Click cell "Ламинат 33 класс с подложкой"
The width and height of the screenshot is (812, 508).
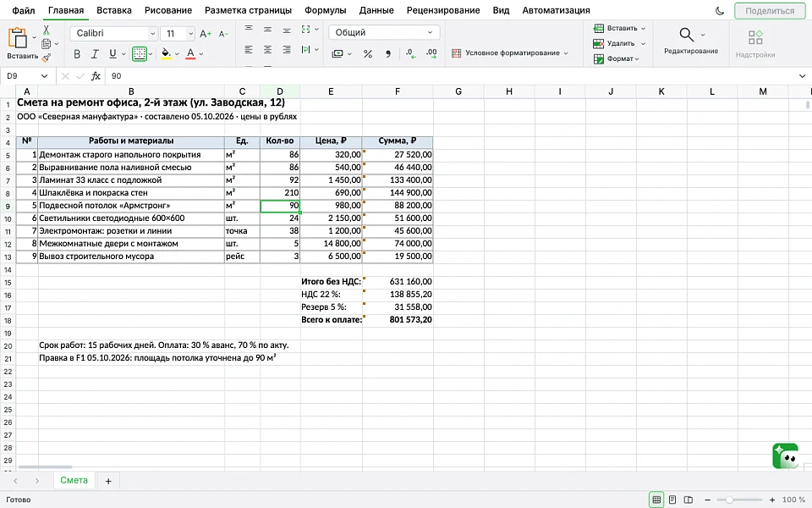(x=131, y=180)
